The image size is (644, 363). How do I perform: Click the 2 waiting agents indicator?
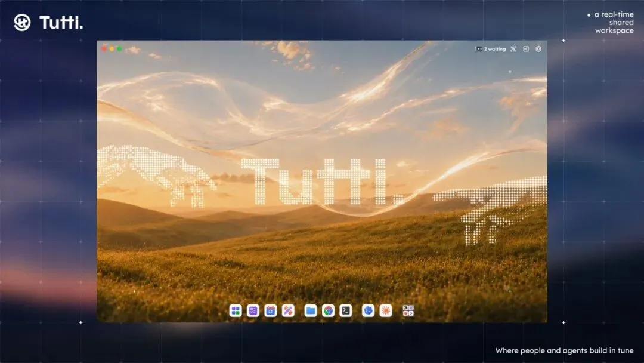coord(490,49)
